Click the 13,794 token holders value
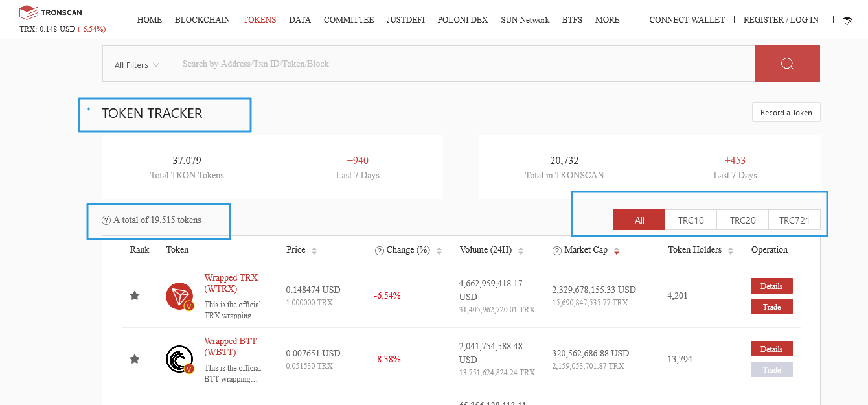868x405 pixels. pos(680,360)
